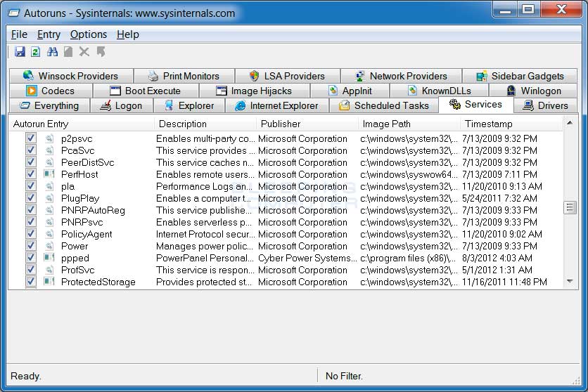Sort by Autorun Entry column header
The width and height of the screenshot is (588, 392).
(82, 124)
